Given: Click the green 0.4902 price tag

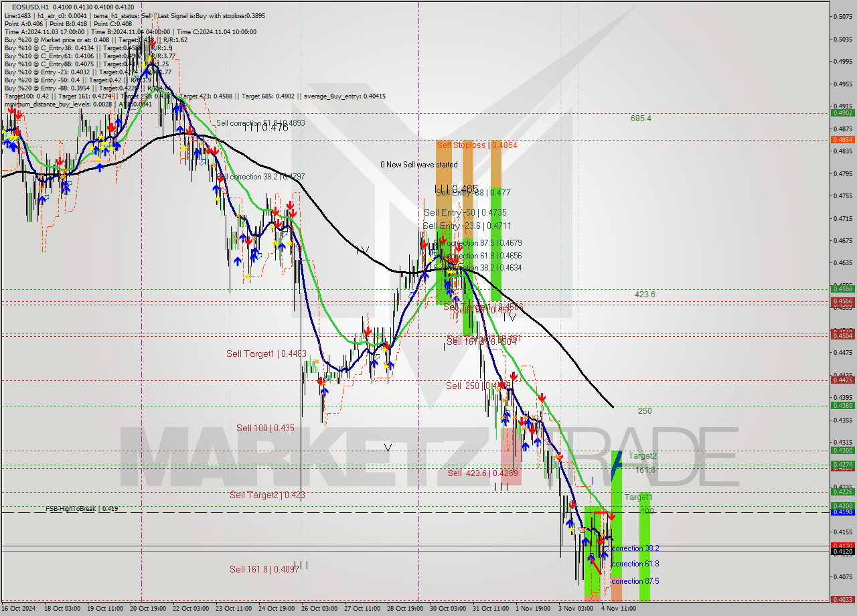Looking at the screenshot, I should coord(842,112).
